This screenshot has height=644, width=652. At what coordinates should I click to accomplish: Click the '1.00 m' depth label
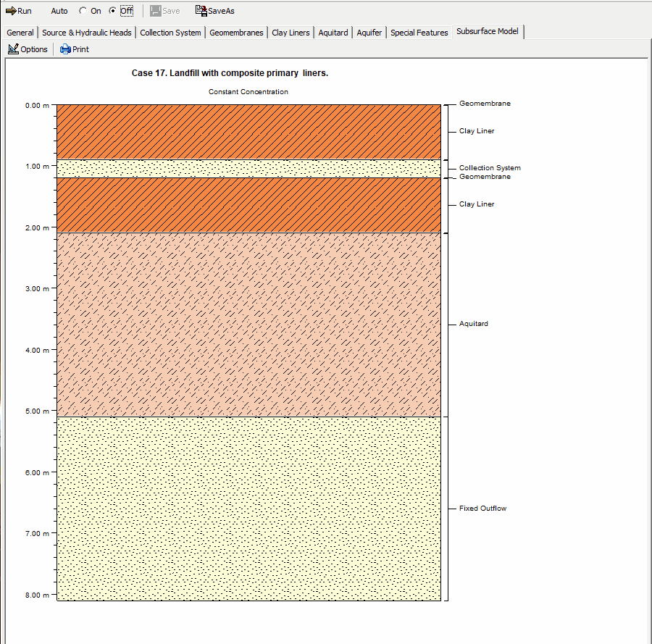coord(37,167)
